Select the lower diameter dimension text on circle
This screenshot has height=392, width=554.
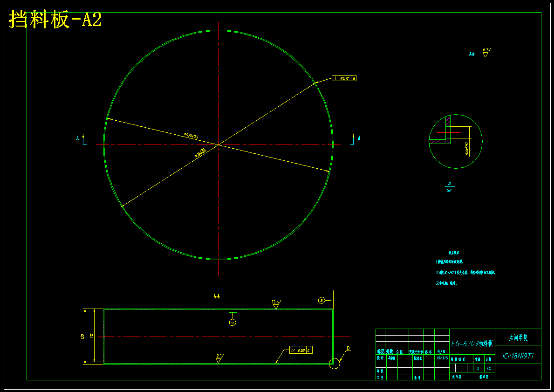pos(200,153)
